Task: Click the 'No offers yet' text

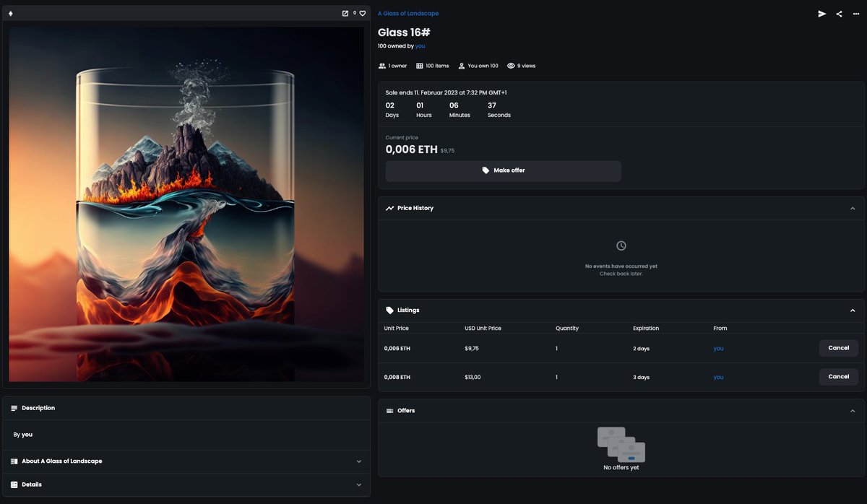Action: [621, 468]
